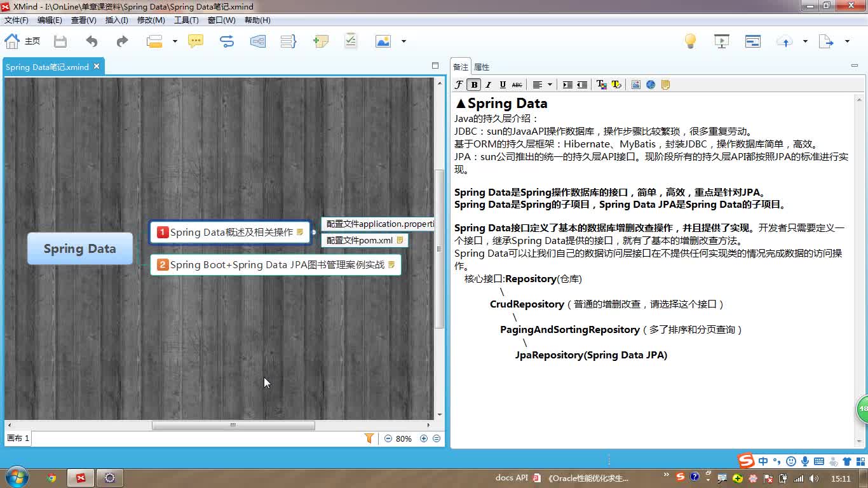This screenshot has height=488, width=868.
Task: Open the topic insert dropdown arrow
Action: (175, 41)
